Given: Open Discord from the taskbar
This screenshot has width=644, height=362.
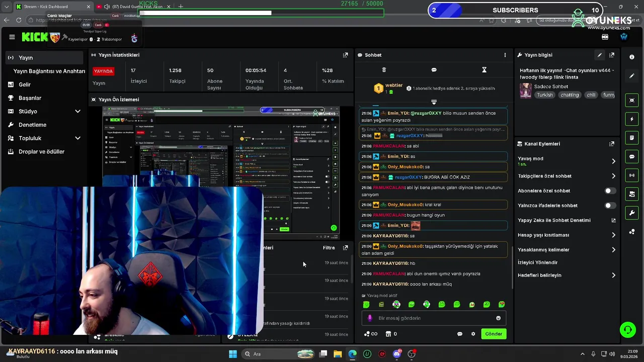Looking at the screenshot, I should [397, 354].
